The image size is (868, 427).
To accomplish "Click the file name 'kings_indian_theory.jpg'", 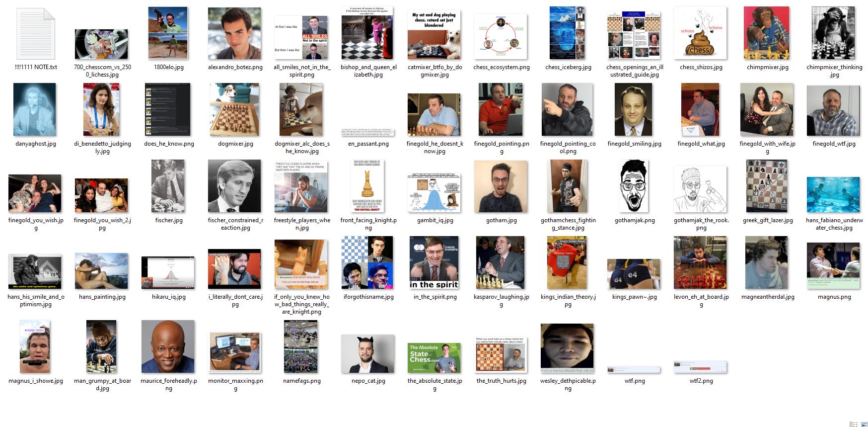I will point(568,301).
